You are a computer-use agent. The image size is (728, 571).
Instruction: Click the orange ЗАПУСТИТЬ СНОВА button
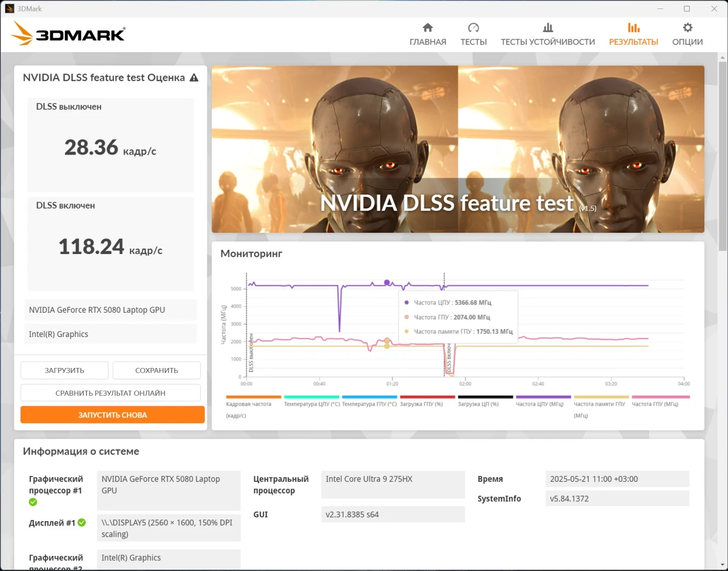pos(112,415)
